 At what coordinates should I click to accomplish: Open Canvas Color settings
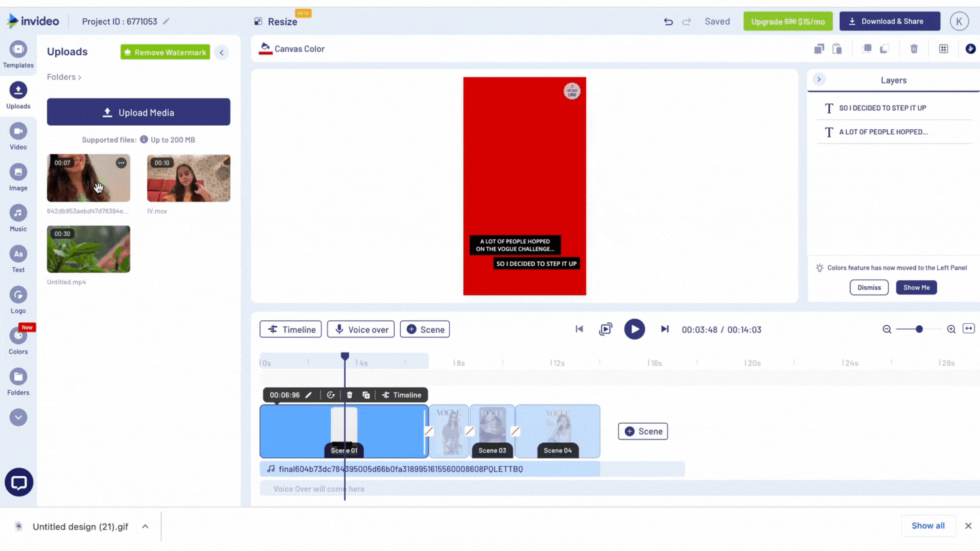[292, 48]
